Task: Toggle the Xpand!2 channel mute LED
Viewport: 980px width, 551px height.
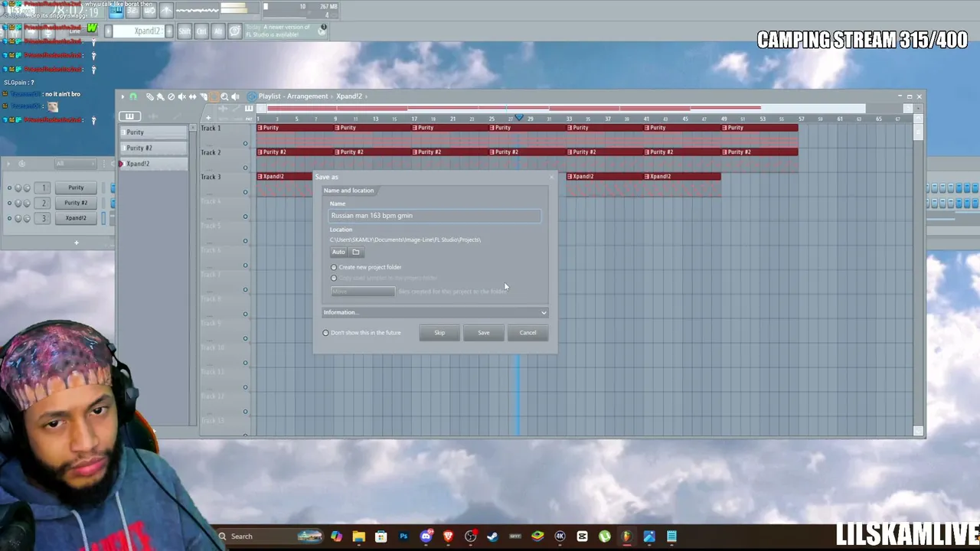Action: tap(9, 219)
